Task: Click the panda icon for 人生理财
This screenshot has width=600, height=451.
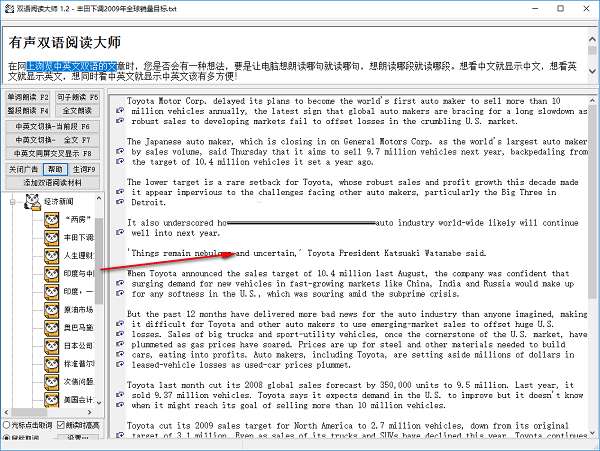Action: tap(51, 256)
